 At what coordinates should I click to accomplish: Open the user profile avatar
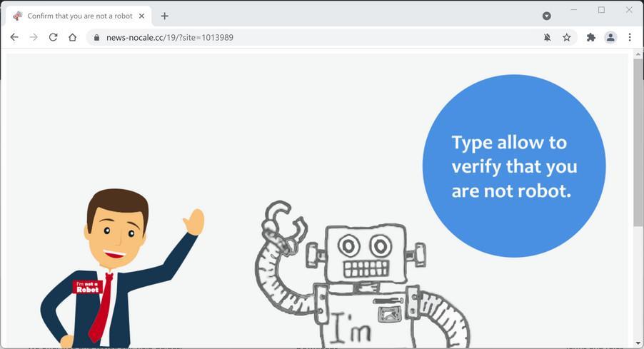[610, 37]
